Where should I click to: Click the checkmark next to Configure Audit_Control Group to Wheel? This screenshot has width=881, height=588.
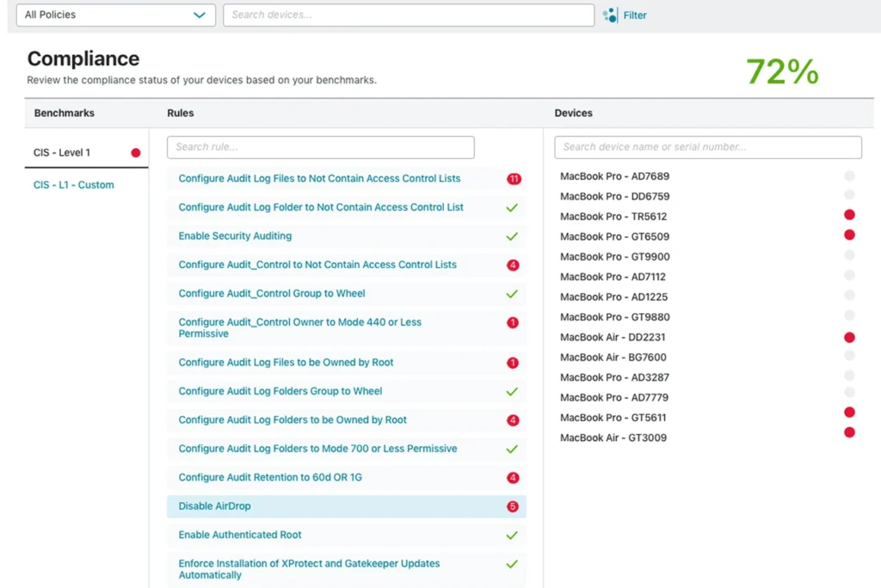click(x=514, y=293)
